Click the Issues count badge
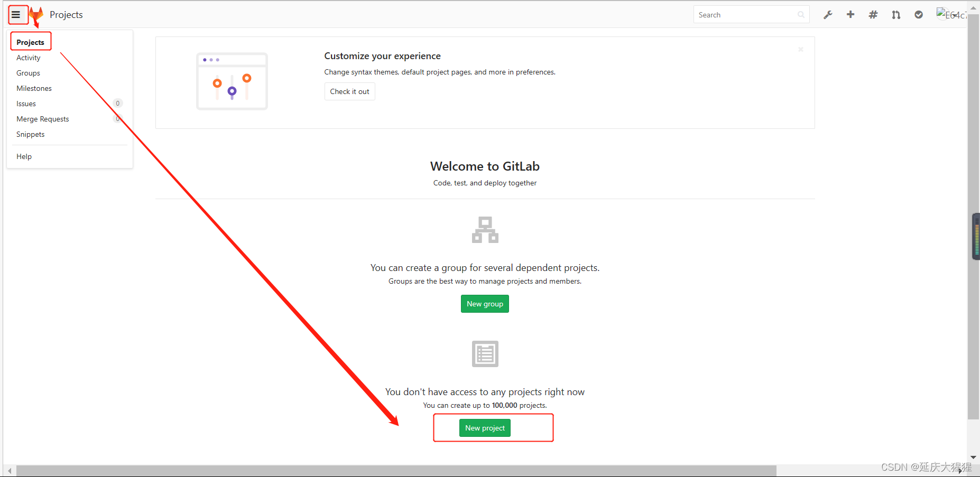 coord(118,103)
